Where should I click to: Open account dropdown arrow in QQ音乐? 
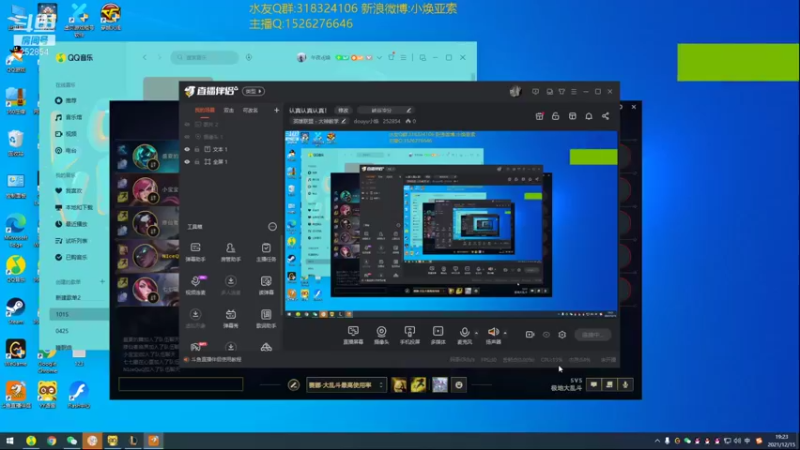click(x=379, y=58)
